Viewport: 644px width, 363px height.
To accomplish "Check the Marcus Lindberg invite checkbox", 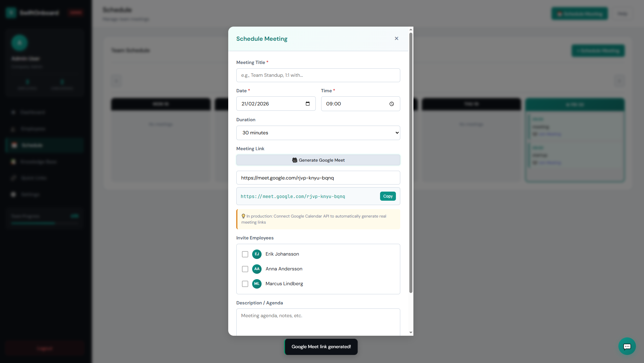I will tap(245, 284).
